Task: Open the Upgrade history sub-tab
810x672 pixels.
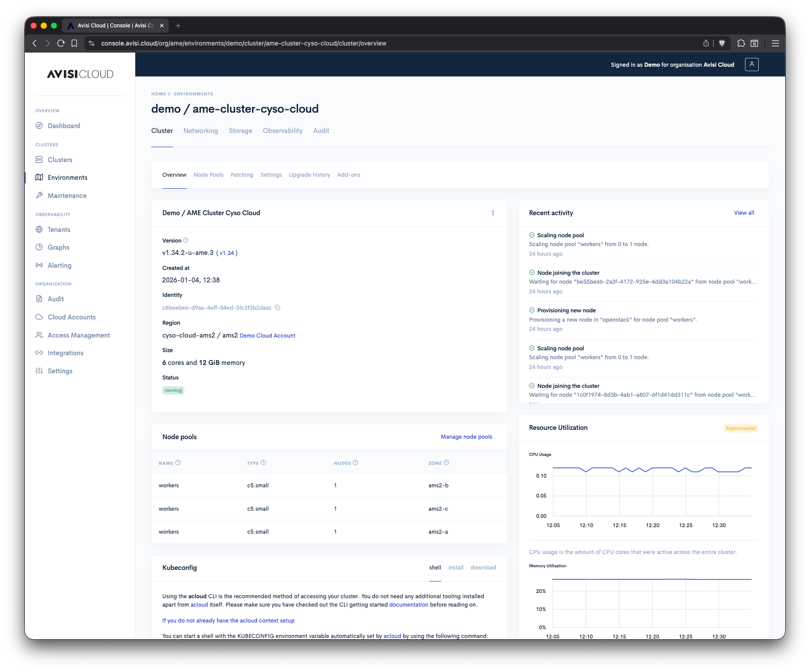Action: pos(309,175)
